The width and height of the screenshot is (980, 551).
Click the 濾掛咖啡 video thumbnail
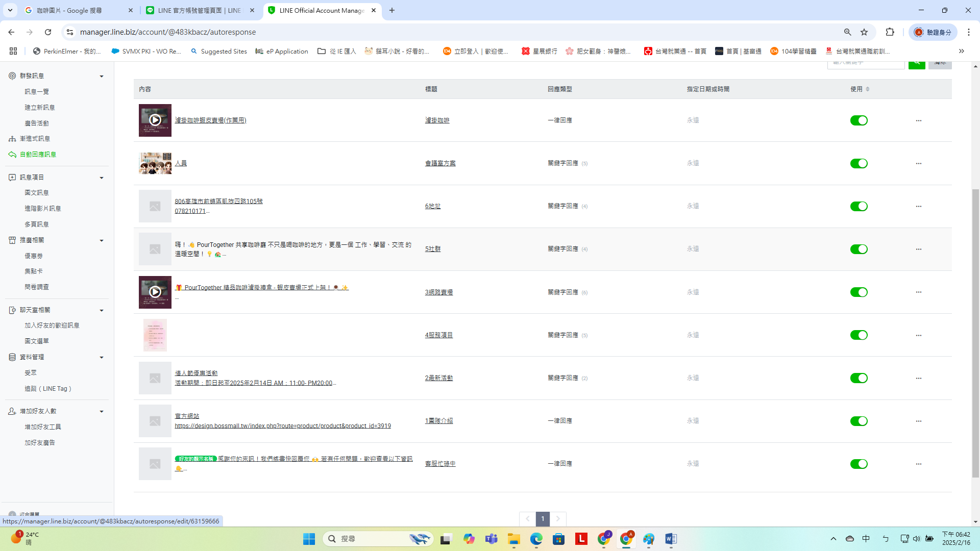coord(155,120)
